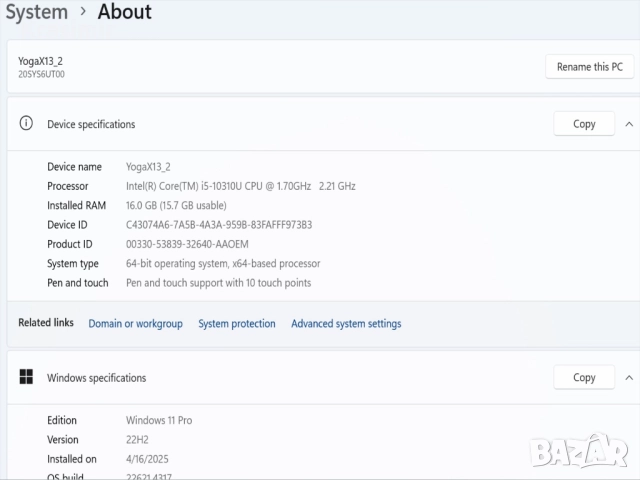This screenshot has width=640, height=480.
Task: Go back to System in breadcrumb
Action: [x=37, y=12]
